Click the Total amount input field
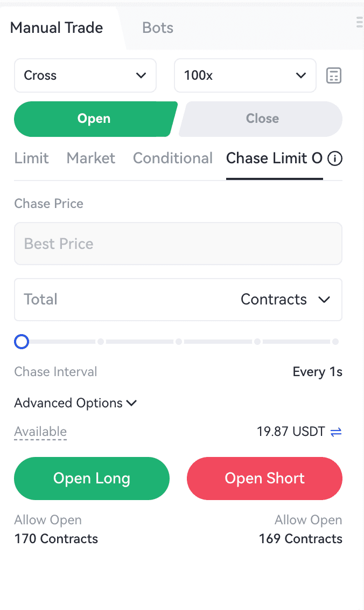The image size is (364, 610). pyautogui.click(x=118, y=300)
